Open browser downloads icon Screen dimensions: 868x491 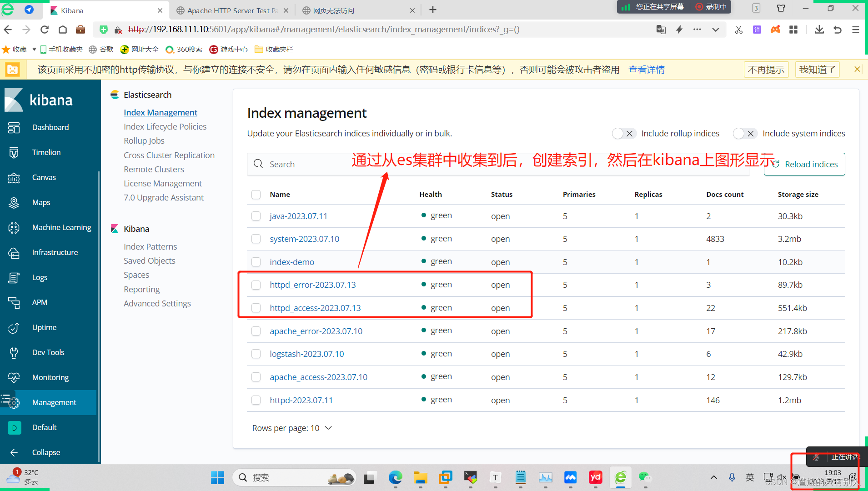pos(819,30)
